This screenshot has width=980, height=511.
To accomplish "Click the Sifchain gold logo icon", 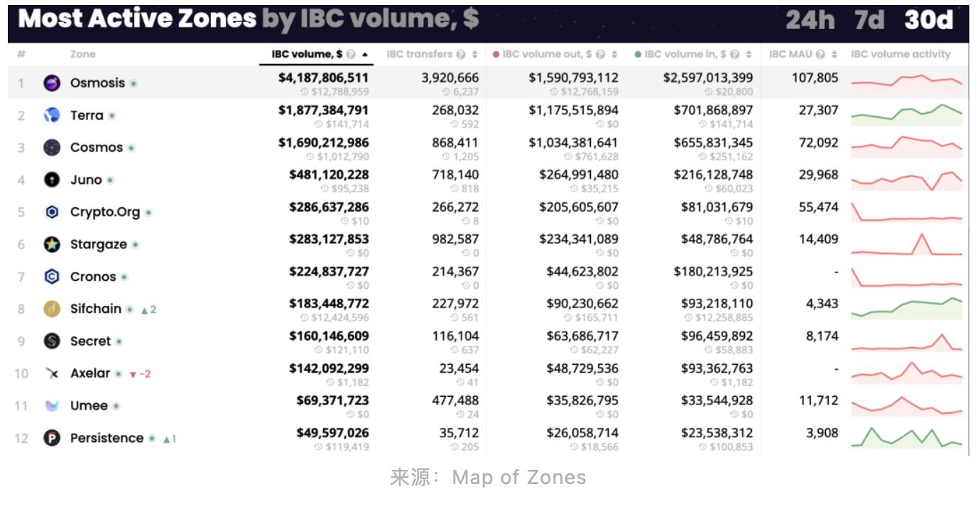I will pos(52,309).
